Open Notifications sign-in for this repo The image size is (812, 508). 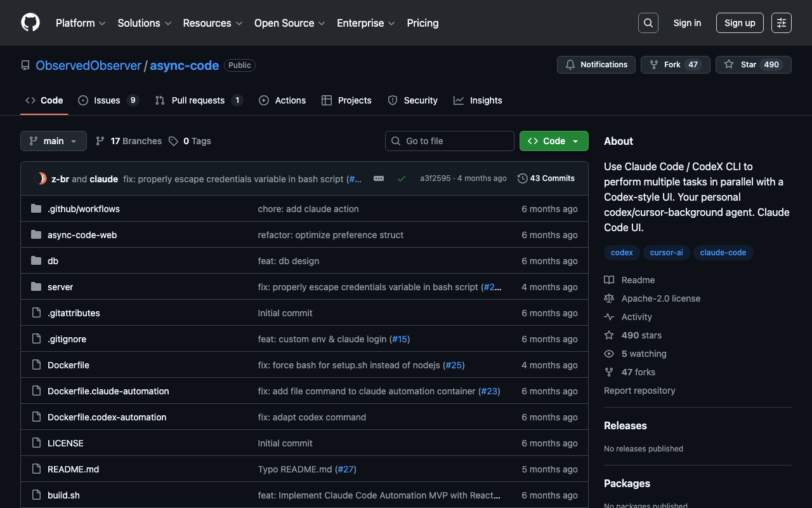pos(596,65)
